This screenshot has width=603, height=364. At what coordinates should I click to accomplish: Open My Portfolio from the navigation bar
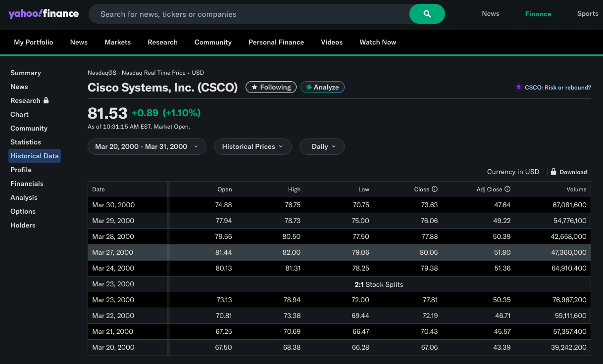pos(33,42)
